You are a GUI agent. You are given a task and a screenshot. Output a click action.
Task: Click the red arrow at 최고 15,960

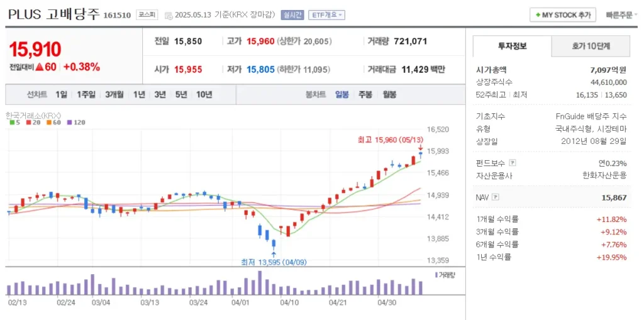click(x=420, y=148)
